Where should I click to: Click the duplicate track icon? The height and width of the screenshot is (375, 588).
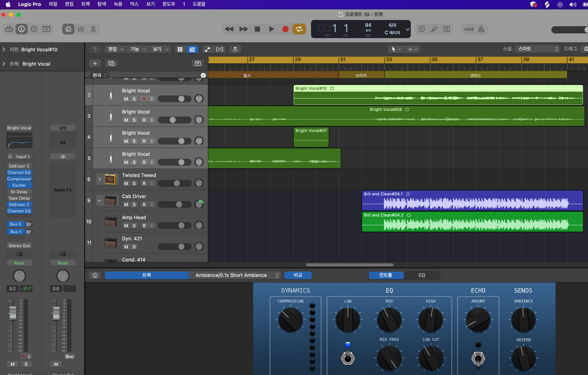(111, 63)
